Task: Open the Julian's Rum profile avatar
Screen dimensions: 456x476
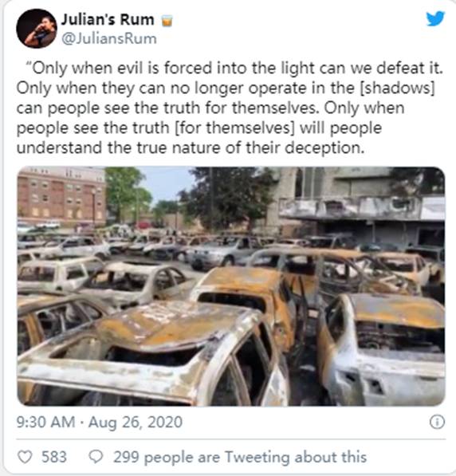Action: (37, 29)
